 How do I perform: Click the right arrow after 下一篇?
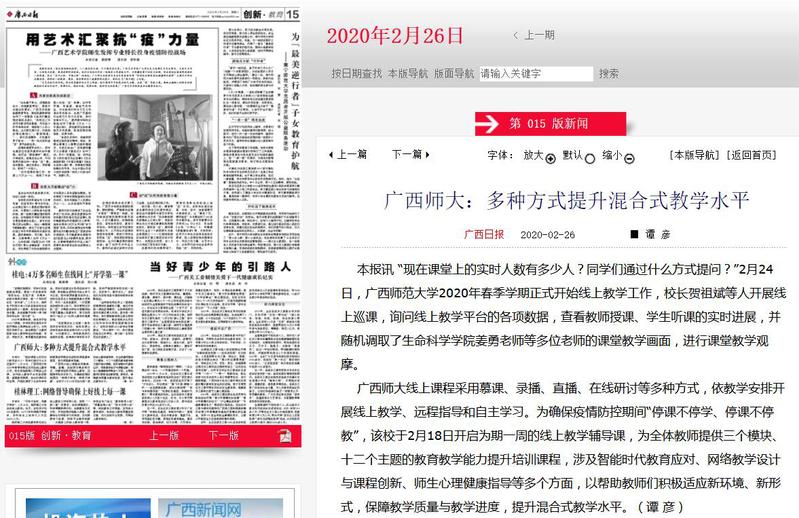pos(427,155)
